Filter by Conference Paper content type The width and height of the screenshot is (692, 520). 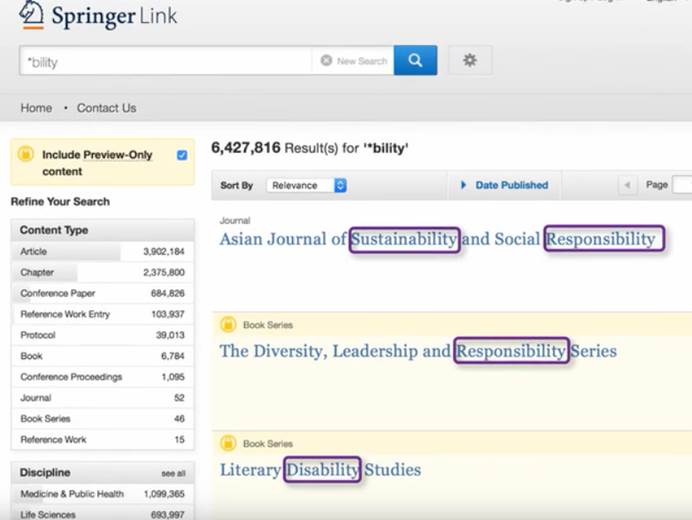pos(102,293)
